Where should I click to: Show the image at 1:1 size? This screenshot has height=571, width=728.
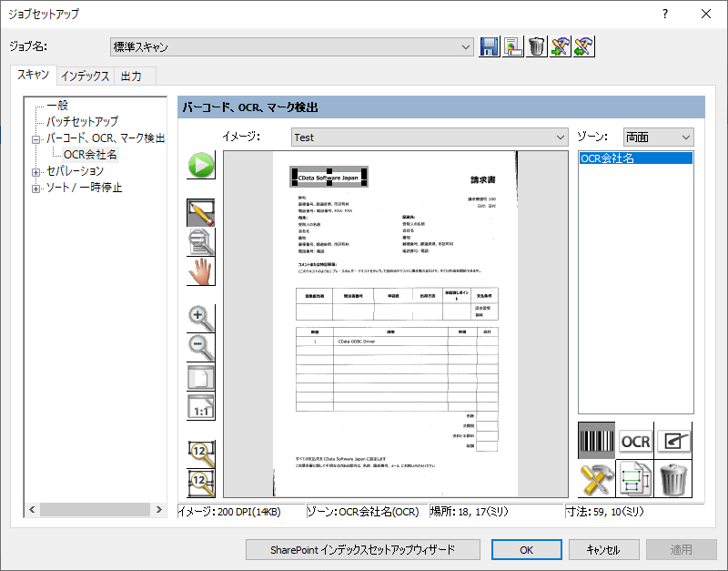(201, 406)
